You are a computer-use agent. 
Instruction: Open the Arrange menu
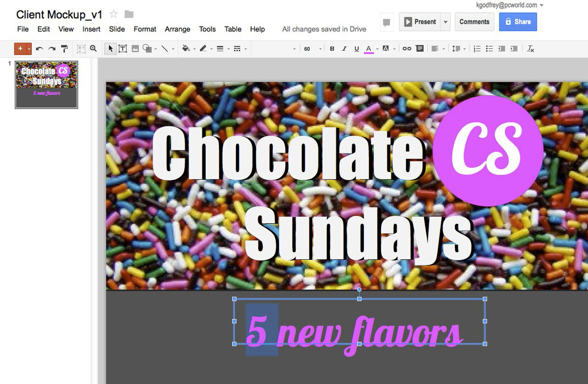177,29
